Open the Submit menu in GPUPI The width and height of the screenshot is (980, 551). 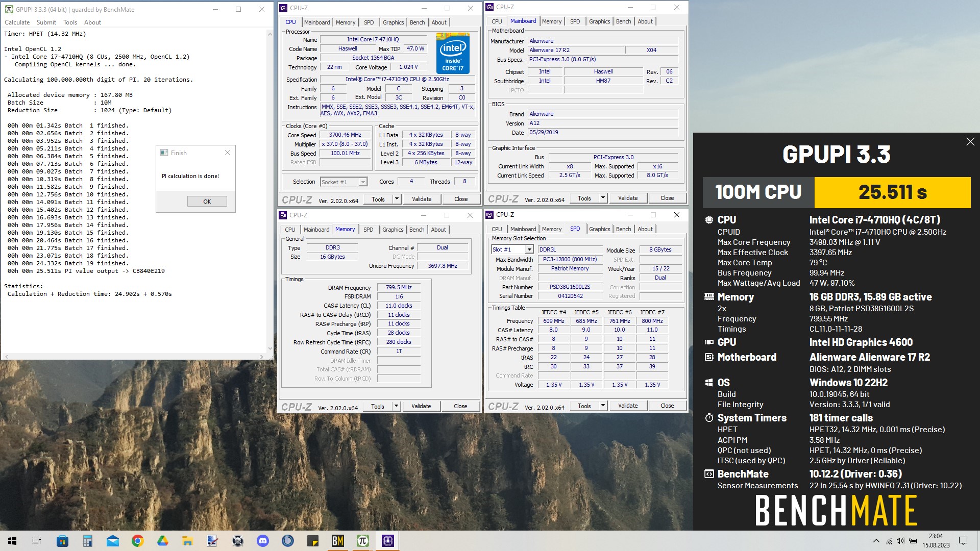[x=46, y=22]
